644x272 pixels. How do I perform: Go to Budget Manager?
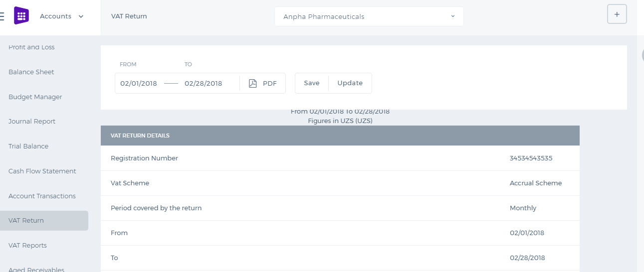pyautogui.click(x=35, y=97)
